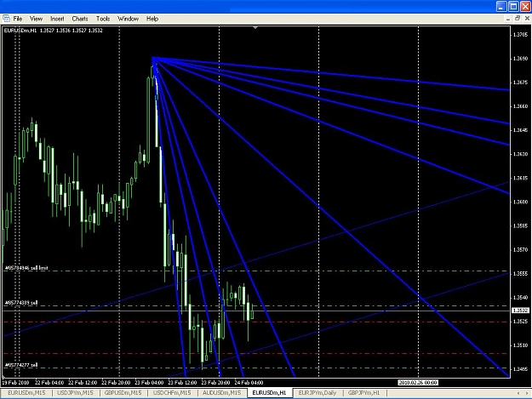
Task: Switch to the EURJPYm,Daily chart tab
Action: pos(317,393)
